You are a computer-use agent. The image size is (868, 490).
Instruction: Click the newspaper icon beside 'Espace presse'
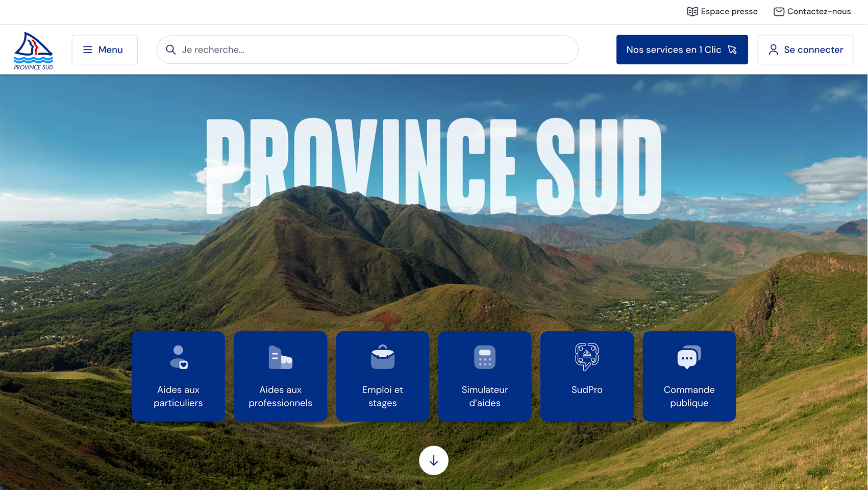(x=692, y=11)
